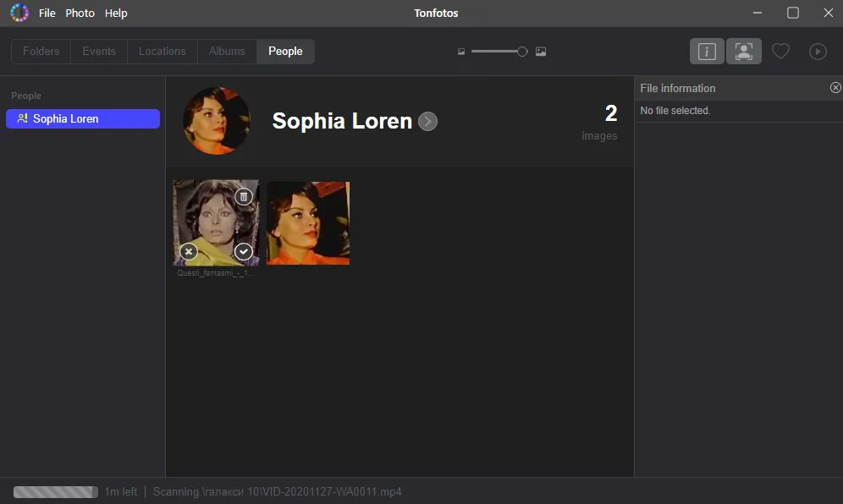Image resolution: width=843 pixels, height=504 pixels.
Task: Open the Questi_fantasmi thumbnail photo
Action: (x=216, y=222)
